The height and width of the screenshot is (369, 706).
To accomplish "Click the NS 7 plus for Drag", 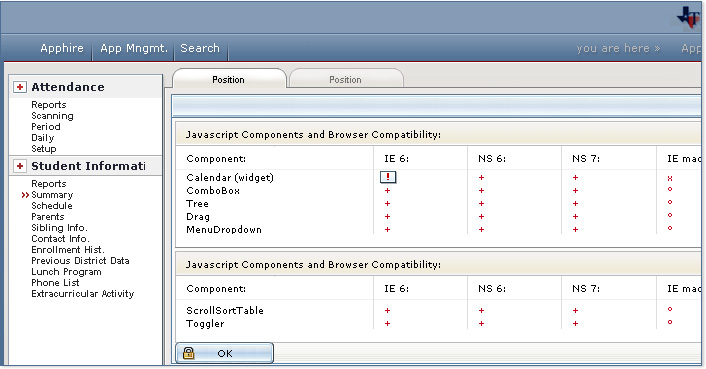I will [575, 217].
